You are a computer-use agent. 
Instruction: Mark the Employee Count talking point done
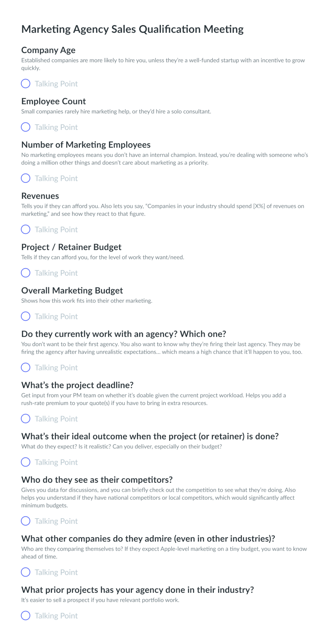pos(25,127)
